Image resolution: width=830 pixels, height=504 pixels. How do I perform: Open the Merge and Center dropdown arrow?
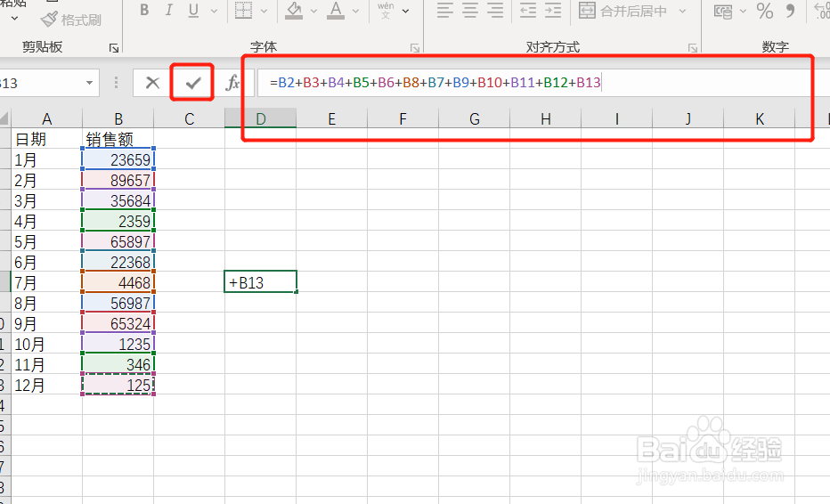tap(682, 11)
